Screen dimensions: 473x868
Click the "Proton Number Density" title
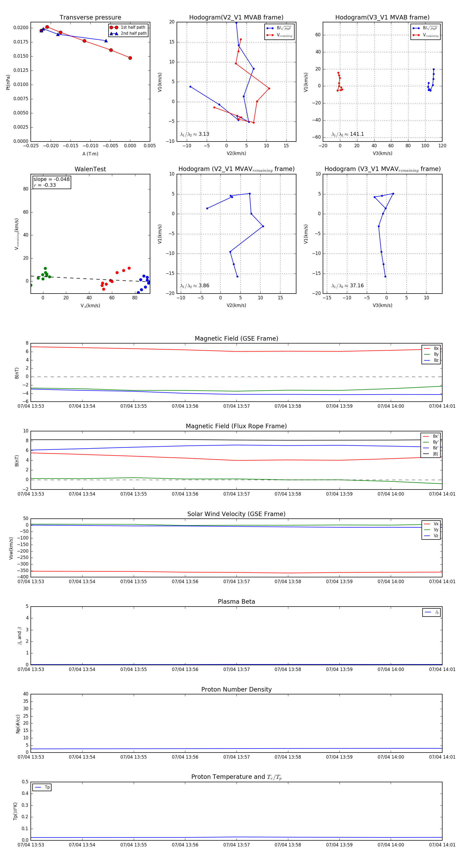pyautogui.click(x=236, y=689)
